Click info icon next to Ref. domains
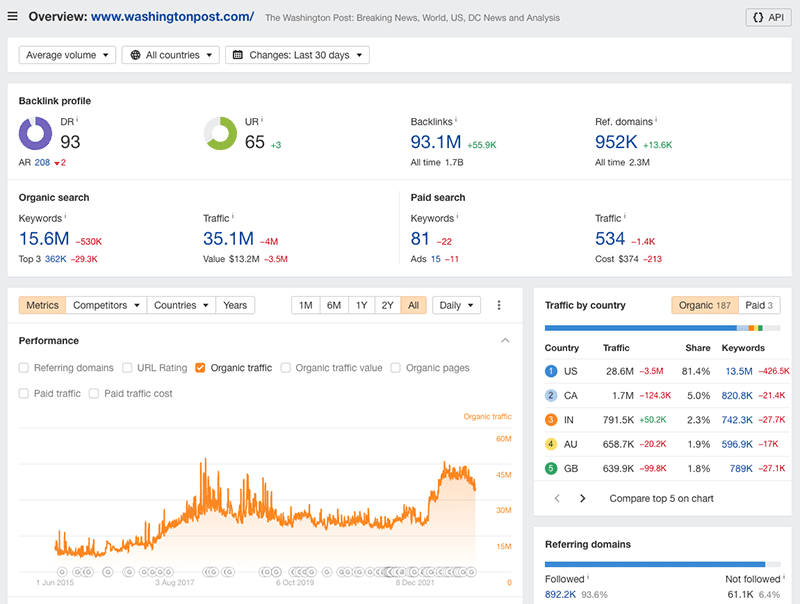The height and width of the screenshot is (604, 800). click(656, 120)
